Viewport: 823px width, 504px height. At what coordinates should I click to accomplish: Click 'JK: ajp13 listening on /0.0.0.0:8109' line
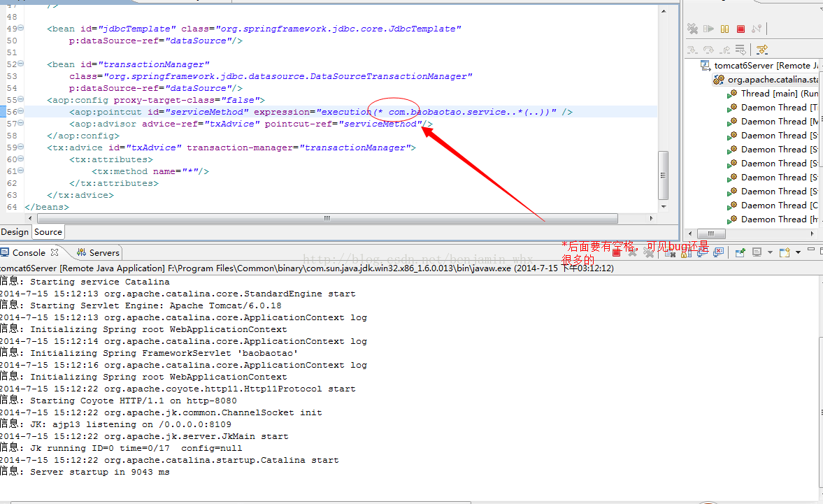point(131,424)
